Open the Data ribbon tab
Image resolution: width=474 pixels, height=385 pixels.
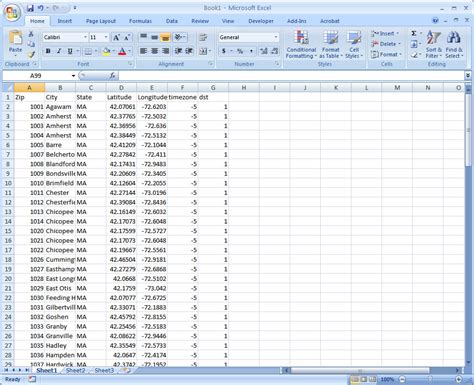click(x=172, y=21)
